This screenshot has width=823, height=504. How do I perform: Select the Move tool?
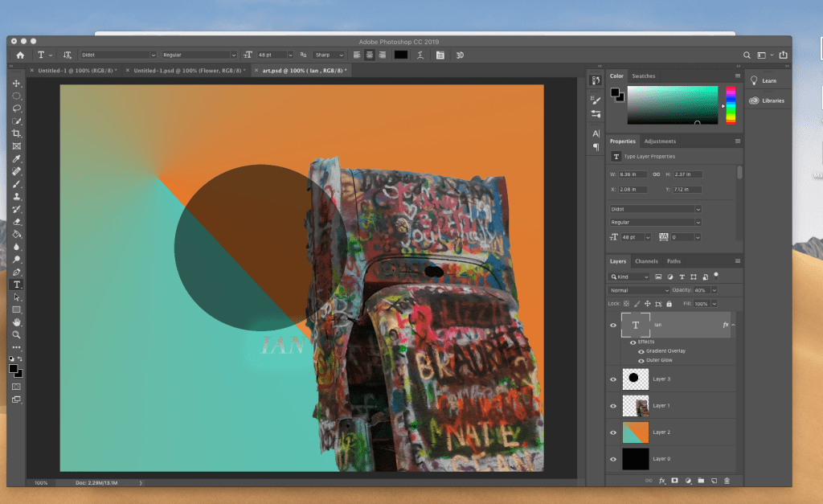[x=16, y=84]
